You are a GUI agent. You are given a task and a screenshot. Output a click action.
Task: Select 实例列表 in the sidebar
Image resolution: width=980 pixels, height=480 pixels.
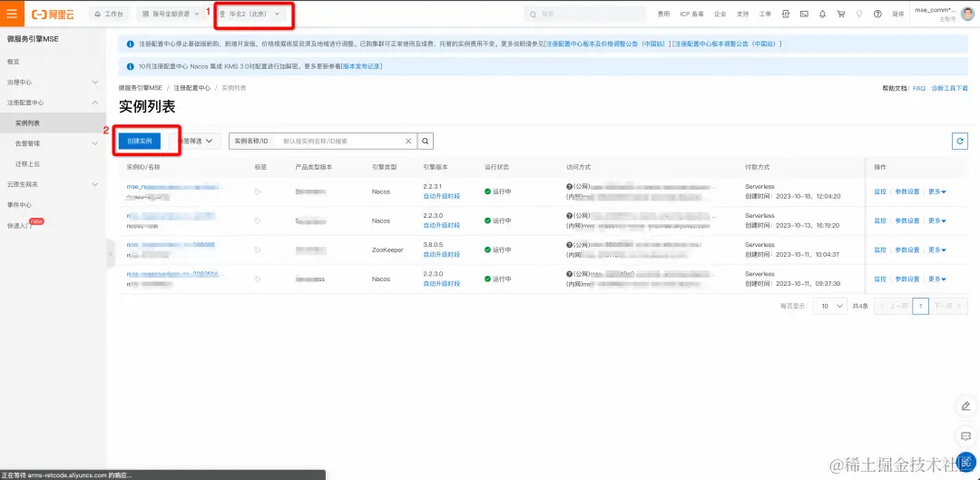point(54,123)
